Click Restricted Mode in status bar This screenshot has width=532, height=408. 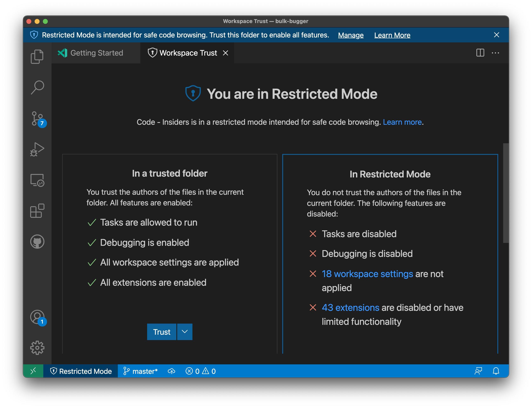(x=81, y=371)
